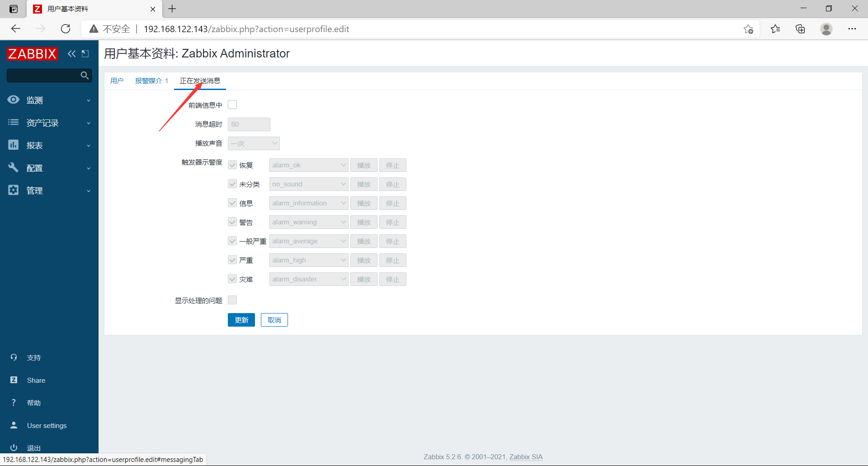Open browser settings ellipsis menu
This screenshot has height=466, width=868.
[x=852, y=29]
